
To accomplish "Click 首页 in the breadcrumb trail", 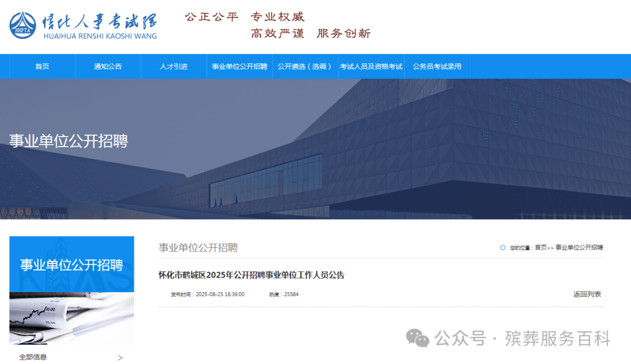I will (540, 248).
